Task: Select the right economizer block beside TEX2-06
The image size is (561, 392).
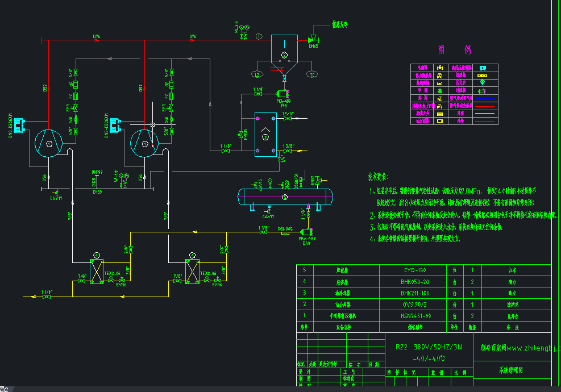Action: coord(193,272)
